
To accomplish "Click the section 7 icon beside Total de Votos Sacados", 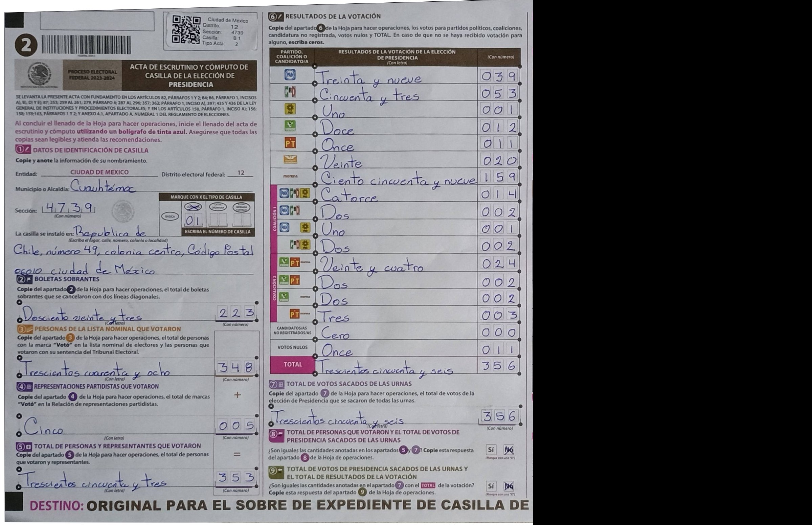I will point(276,385).
